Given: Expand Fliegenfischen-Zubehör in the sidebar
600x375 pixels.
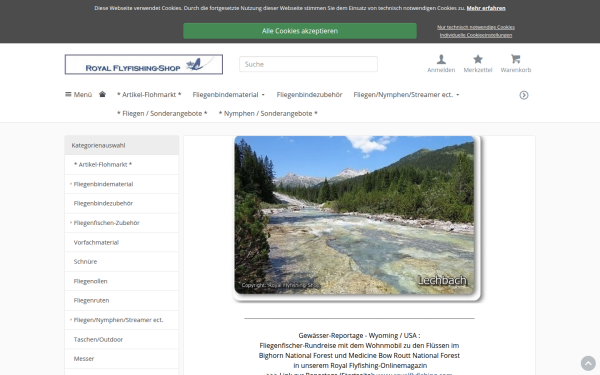Looking at the screenshot, I should coord(122,223).
